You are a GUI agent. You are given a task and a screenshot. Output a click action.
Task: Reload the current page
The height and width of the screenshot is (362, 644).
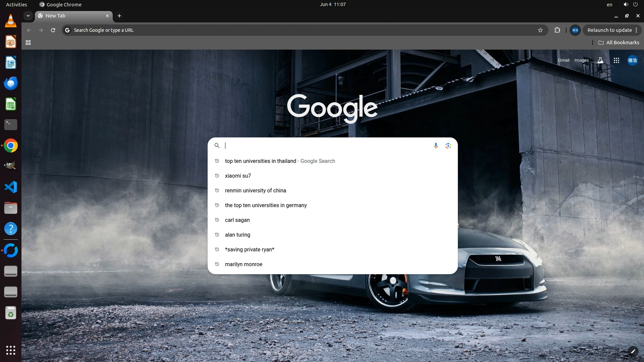coord(53,30)
